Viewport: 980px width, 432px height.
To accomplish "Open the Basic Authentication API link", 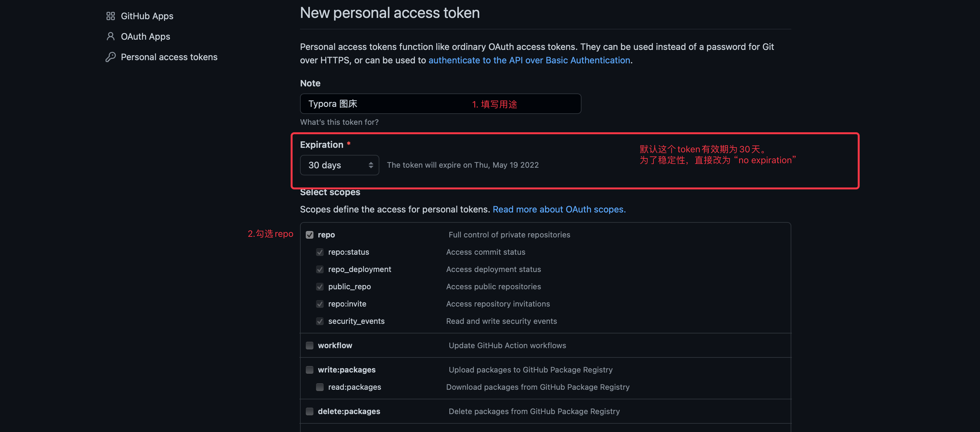I will (529, 60).
